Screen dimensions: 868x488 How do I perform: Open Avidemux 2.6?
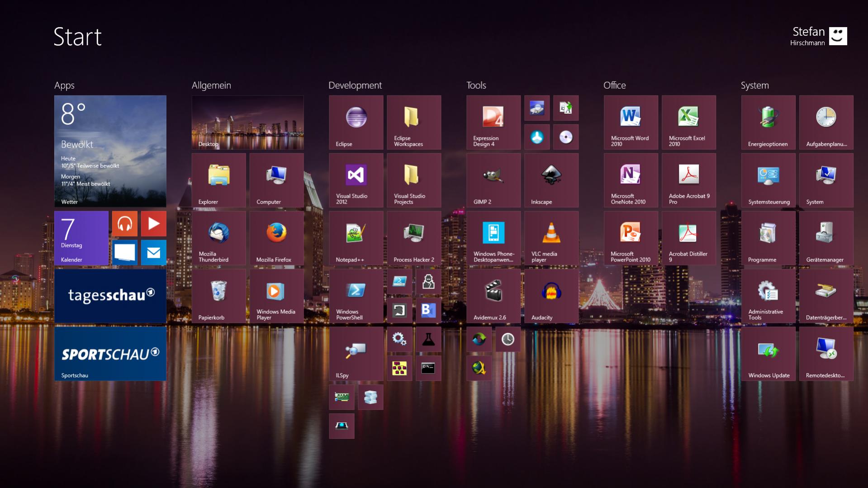[x=493, y=296]
